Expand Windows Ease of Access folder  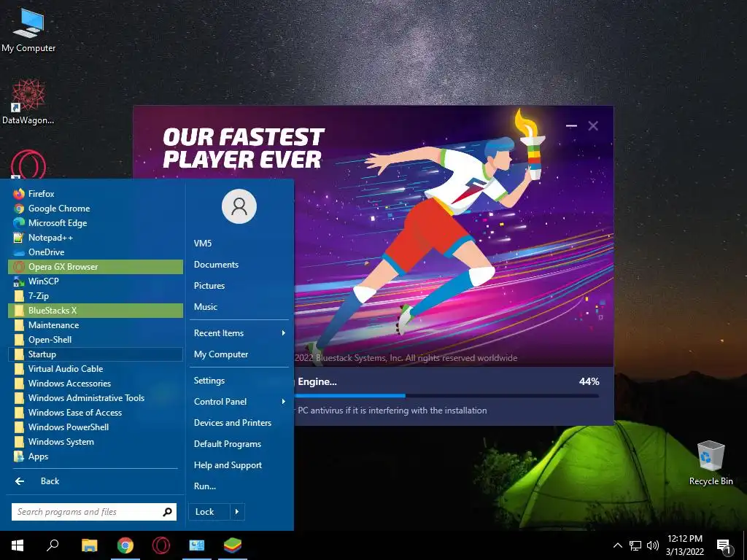pyautogui.click(x=96, y=413)
